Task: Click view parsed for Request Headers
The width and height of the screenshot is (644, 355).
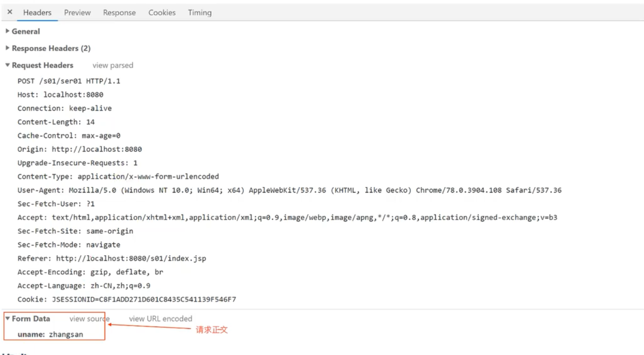Action: [x=113, y=65]
